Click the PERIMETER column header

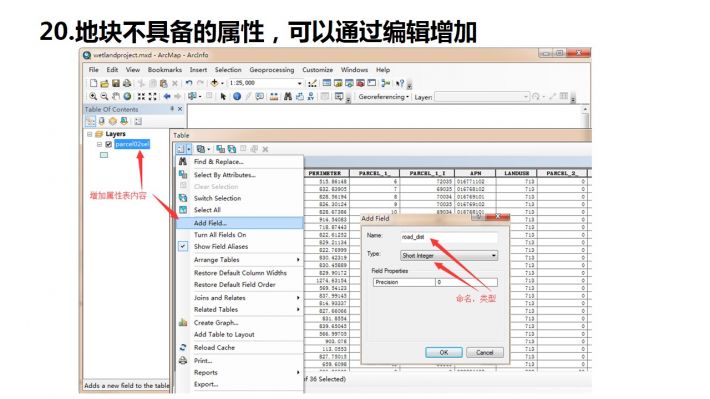325,173
